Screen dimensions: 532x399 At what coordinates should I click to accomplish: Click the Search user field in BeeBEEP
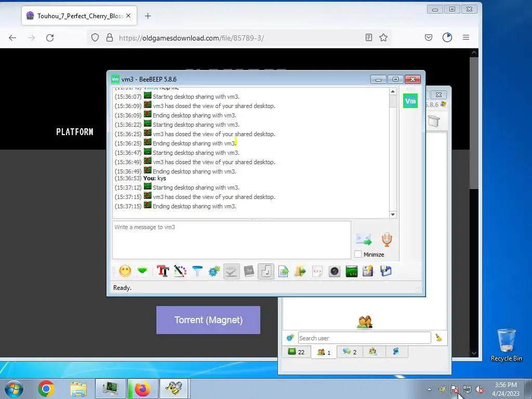pos(364,338)
